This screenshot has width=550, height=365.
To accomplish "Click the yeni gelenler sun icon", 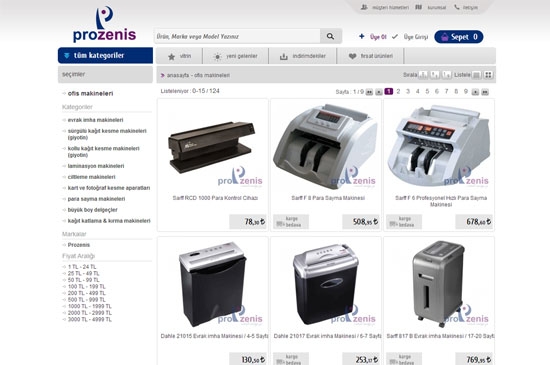I will click(x=217, y=56).
